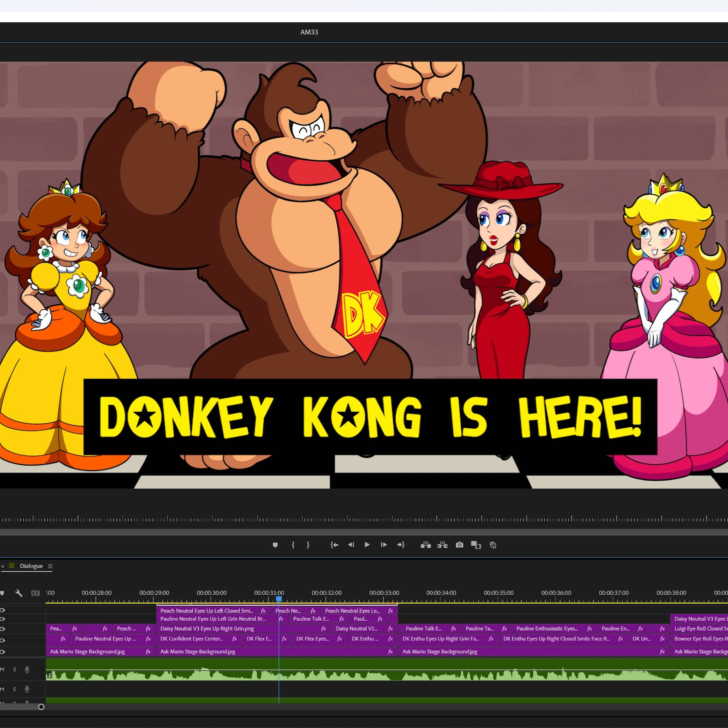Click Go to In point button
The image size is (728, 728).
coord(334,545)
